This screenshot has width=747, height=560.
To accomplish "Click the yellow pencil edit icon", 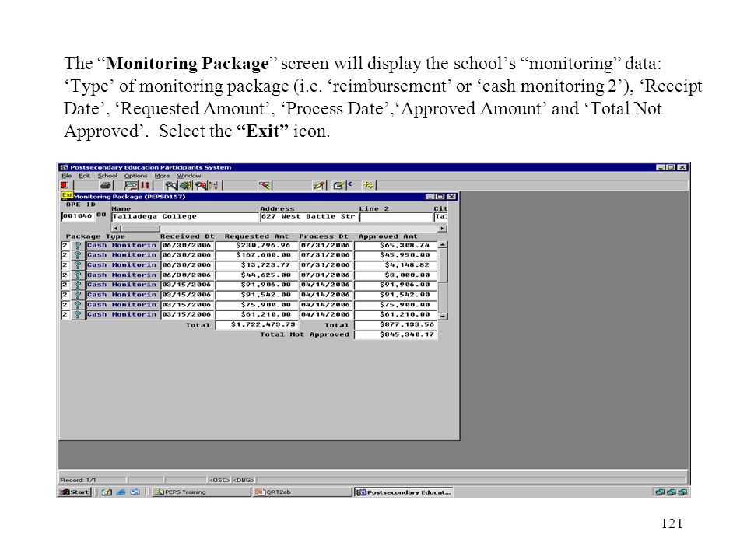I will tap(319, 185).
